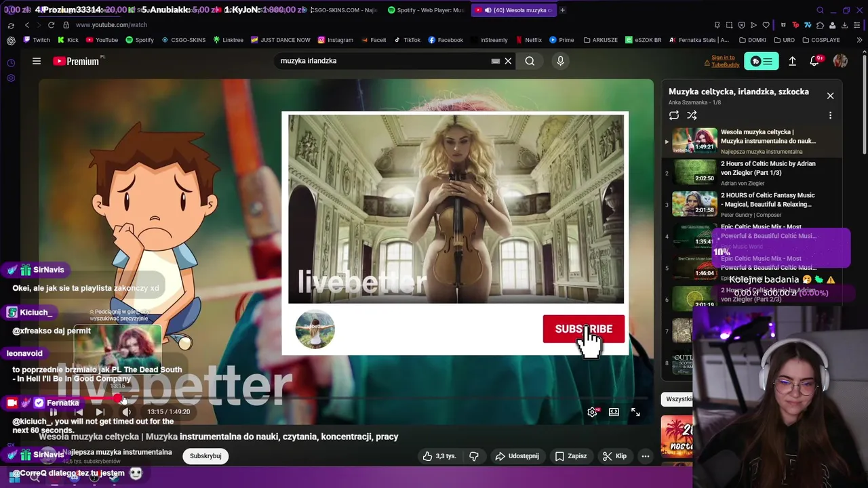Open the upload video arrow icon
Image resolution: width=868 pixels, height=488 pixels.
(792, 61)
